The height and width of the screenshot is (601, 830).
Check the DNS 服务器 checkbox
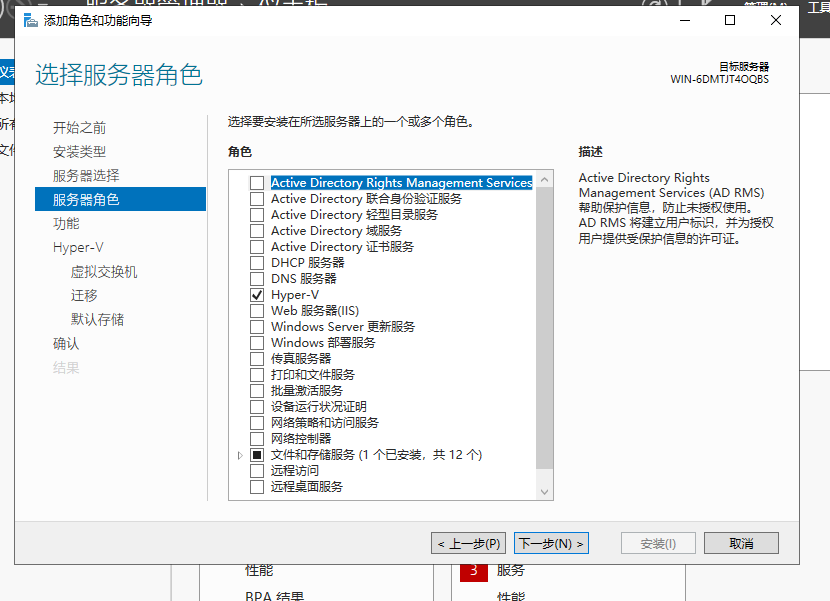tap(257, 279)
